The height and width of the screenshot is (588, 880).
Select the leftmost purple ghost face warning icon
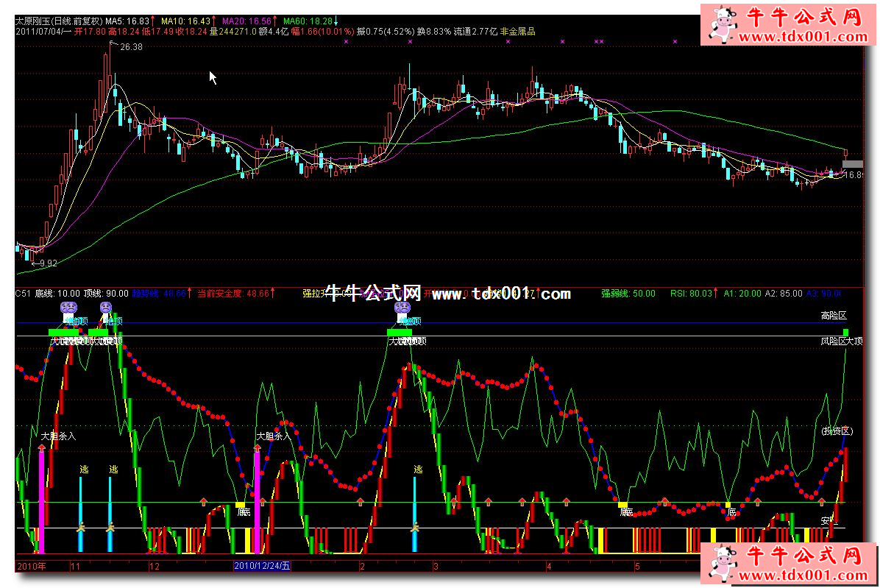tap(68, 306)
